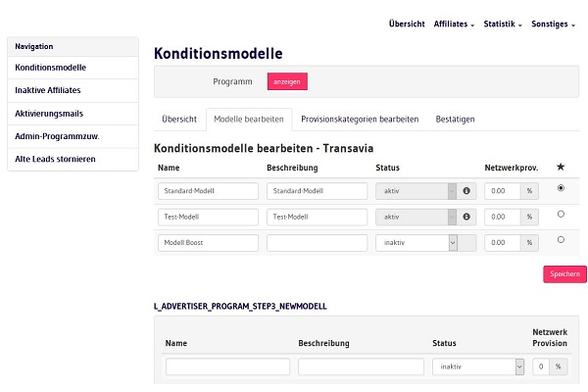The height and width of the screenshot is (392, 588).
Task: Click Name field in new model form
Action: (x=227, y=367)
